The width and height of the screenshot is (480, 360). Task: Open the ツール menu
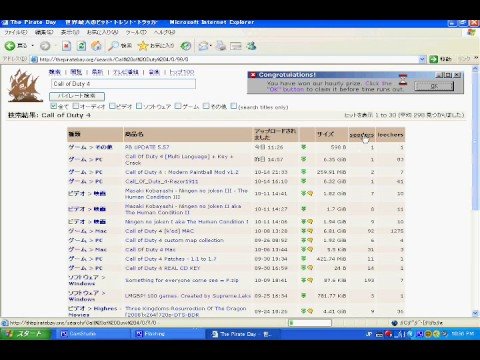pyautogui.click(x=136, y=32)
